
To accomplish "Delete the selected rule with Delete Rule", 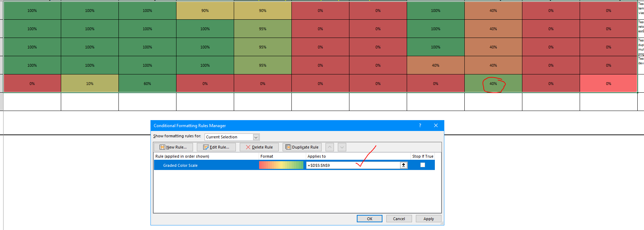I will (259, 147).
